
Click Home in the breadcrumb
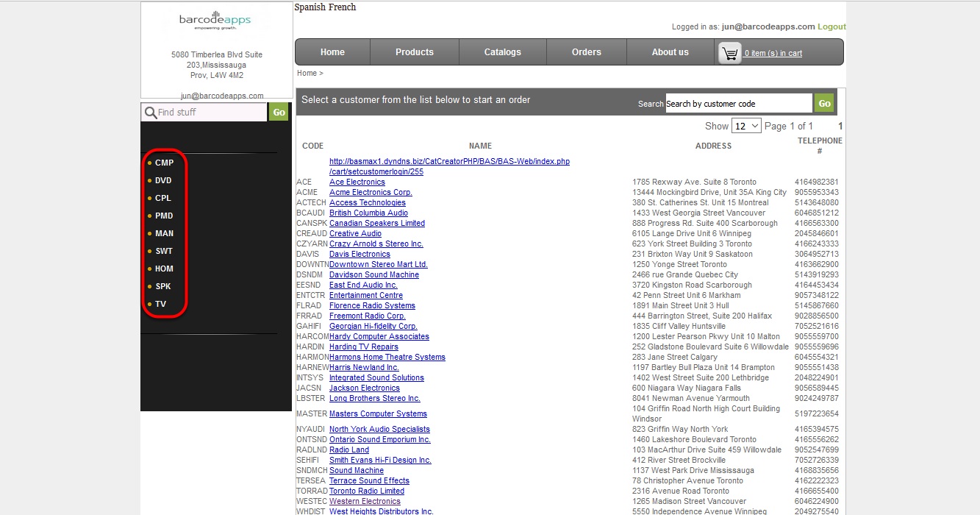(x=307, y=73)
